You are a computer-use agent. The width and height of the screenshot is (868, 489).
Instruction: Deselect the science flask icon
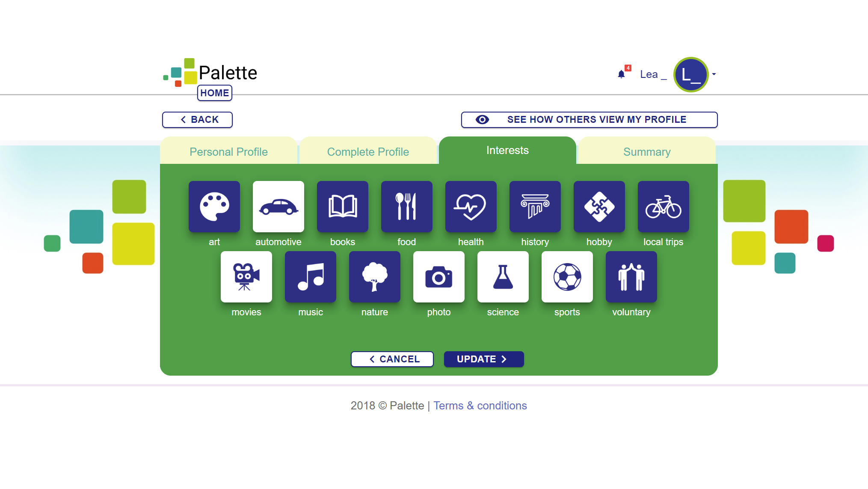coord(503,277)
